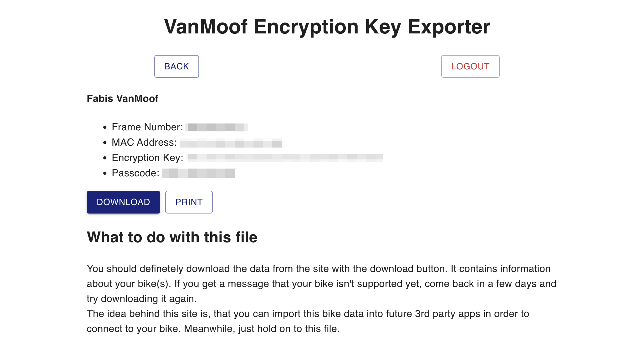Click the red LOGOUT text label
This screenshot has height=362, width=644.
coord(470,66)
